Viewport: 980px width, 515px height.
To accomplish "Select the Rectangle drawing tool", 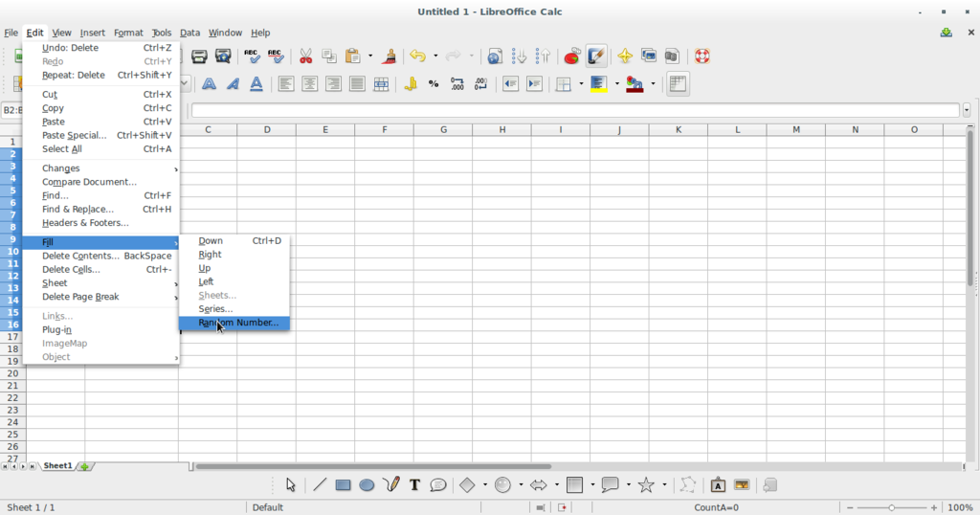I will [x=343, y=485].
